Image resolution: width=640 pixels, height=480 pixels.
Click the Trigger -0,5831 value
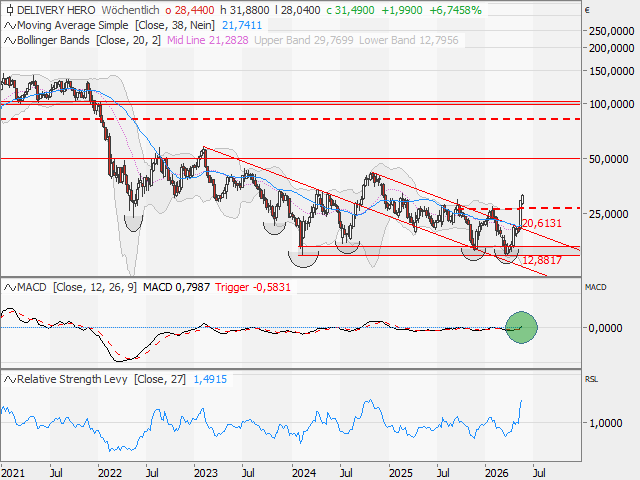coord(253,287)
